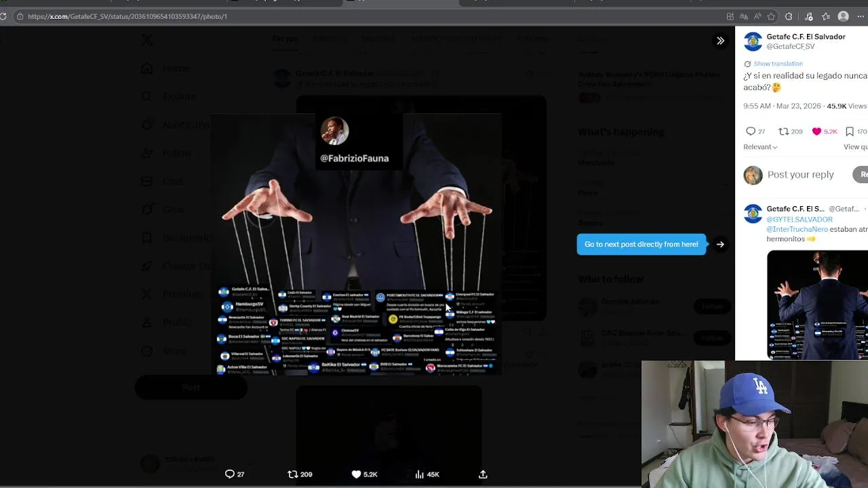The image size is (868, 488).
Task: Click the main puppet-master photo
Action: 356,244
